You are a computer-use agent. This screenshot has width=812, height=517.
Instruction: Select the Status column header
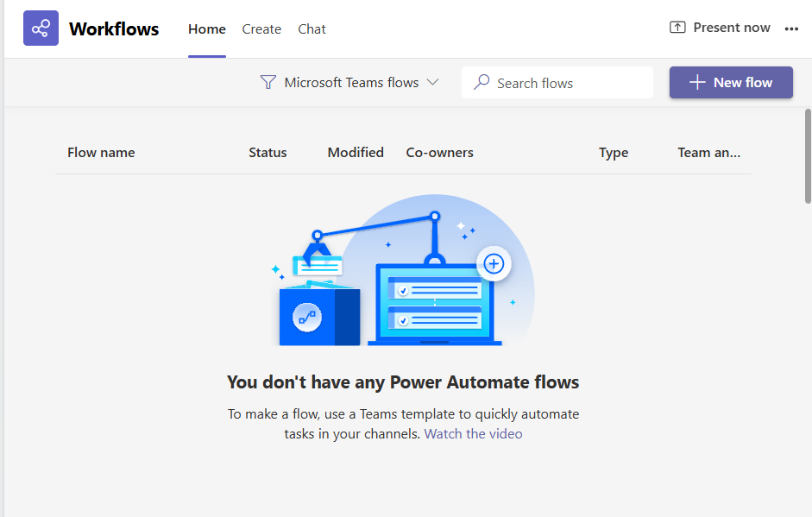click(x=268, y=153)
